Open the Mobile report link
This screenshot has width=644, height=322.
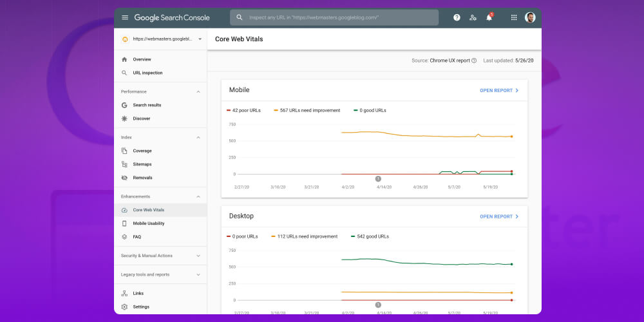(x=499, y=90)
